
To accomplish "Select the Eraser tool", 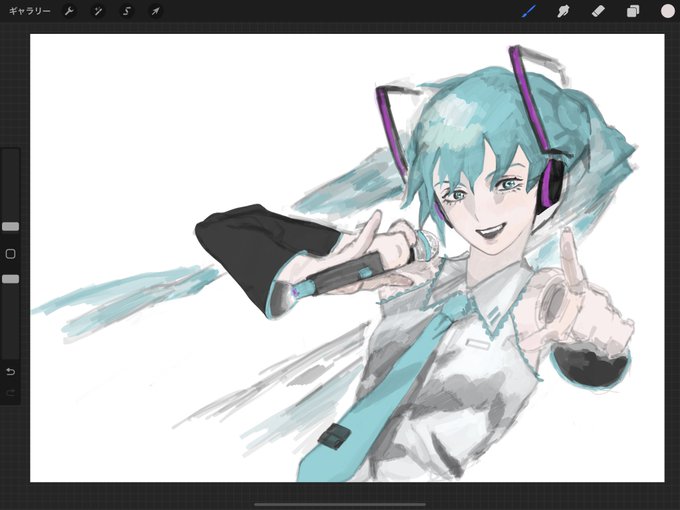I will [598, 11].
